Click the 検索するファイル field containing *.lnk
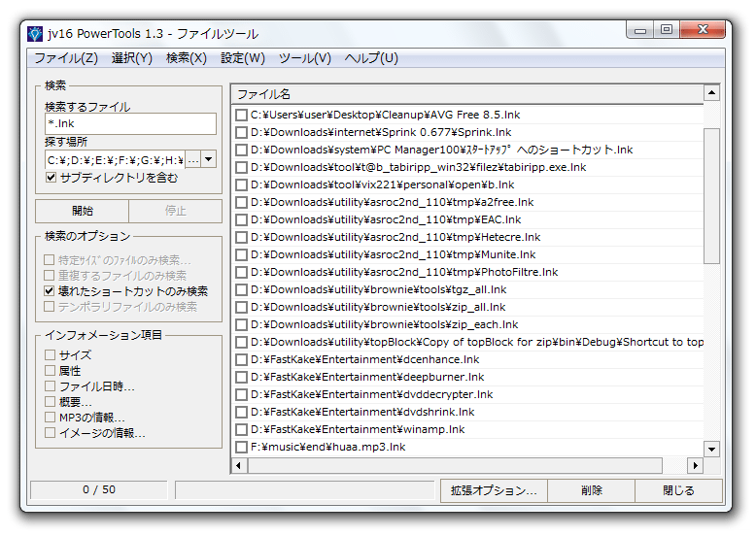The width and height of the screenshot is (756, 536). [130, 123]
